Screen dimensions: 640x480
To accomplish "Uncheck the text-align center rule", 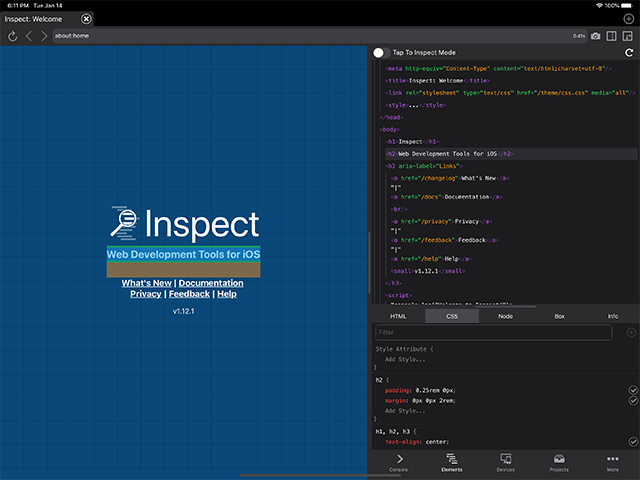I will tap(633, 442).
